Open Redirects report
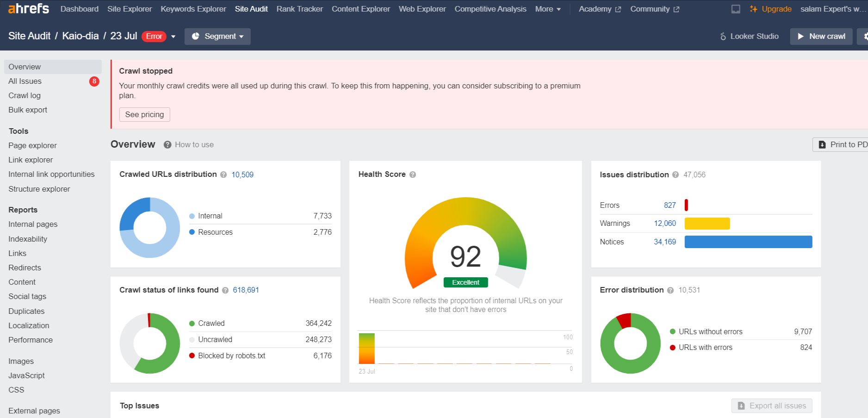 pos(25,268)
